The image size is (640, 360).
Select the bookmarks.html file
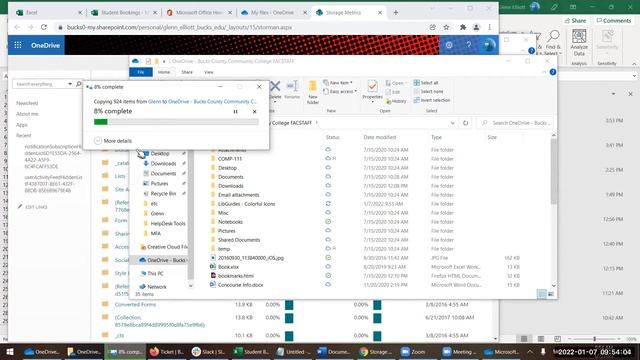236,276
